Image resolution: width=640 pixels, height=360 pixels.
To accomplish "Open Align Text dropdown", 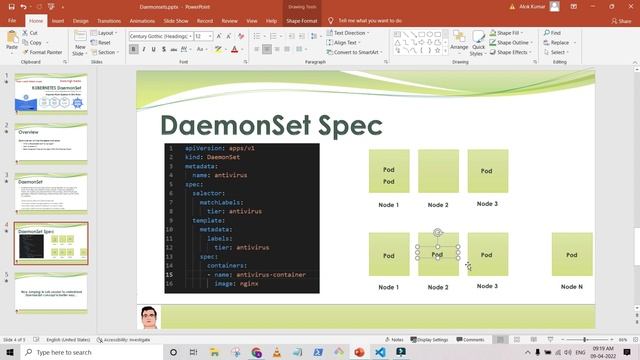I will [x=344, y=42].
